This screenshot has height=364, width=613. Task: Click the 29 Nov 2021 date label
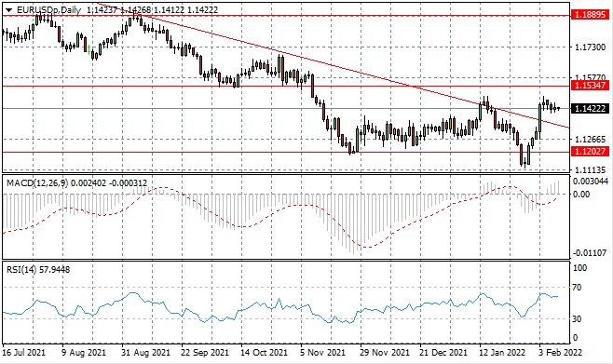pyautogui.click(x=385, y=352)
